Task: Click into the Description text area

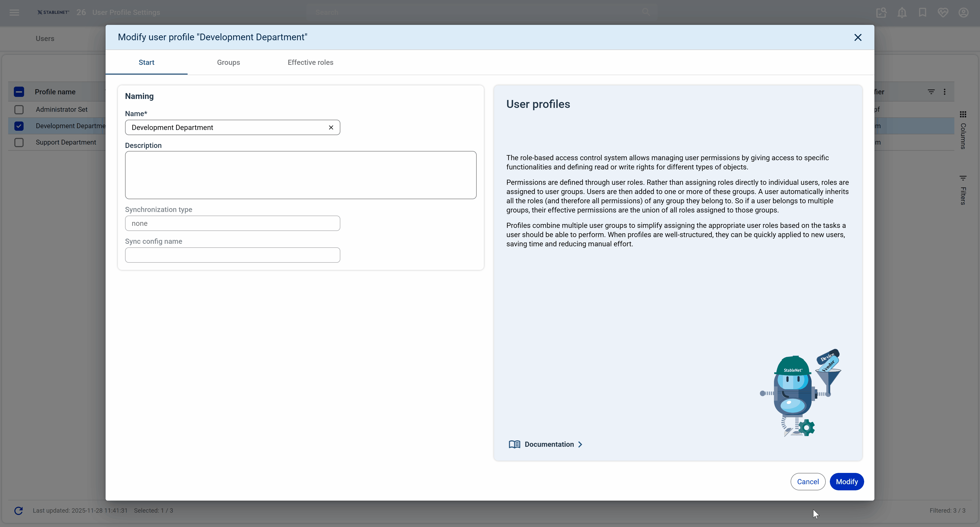Action: tap(301, 175)
